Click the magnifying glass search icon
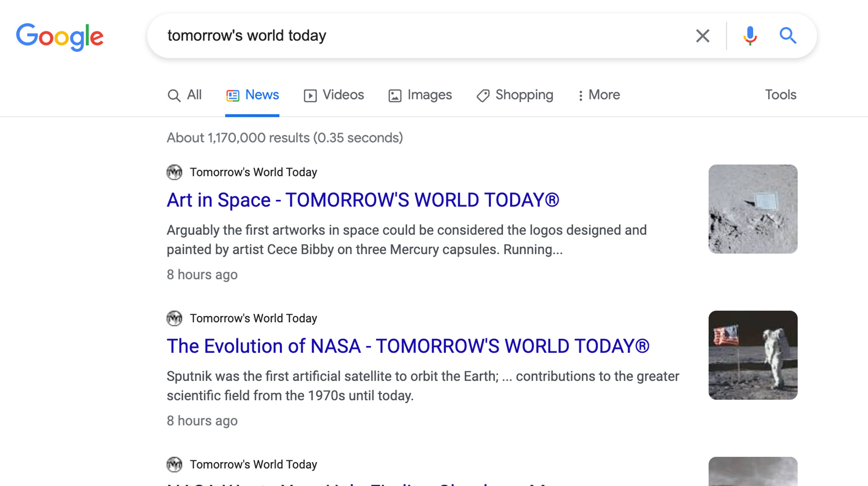 tap(788, 36)
